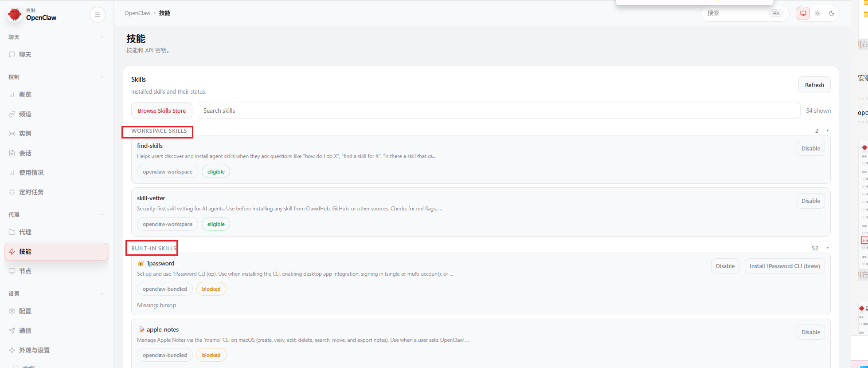868x368 pixels.
Task: Open the 概览 overview icon in sidebar
Action: tap(12, 95)
